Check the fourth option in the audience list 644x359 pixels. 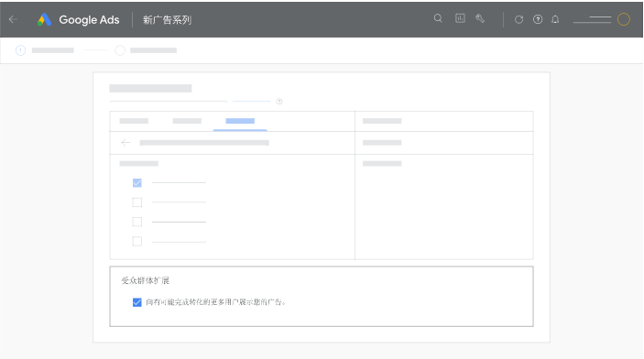(137, 241)
